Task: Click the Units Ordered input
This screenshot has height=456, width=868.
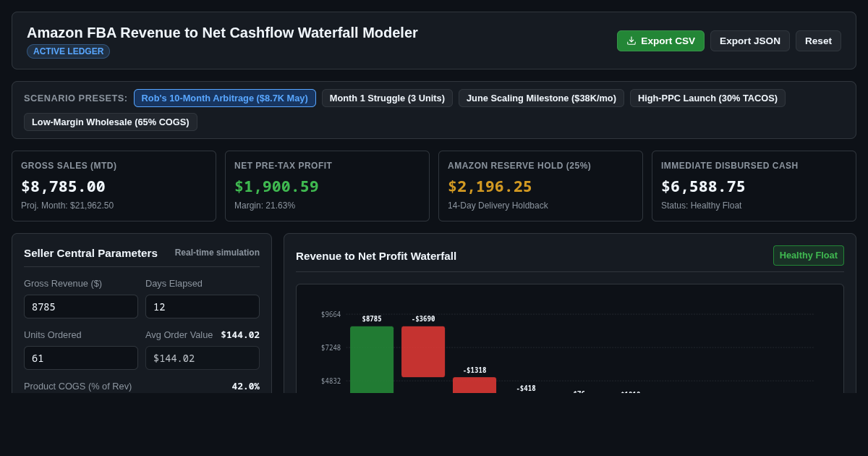Action: 81,358
